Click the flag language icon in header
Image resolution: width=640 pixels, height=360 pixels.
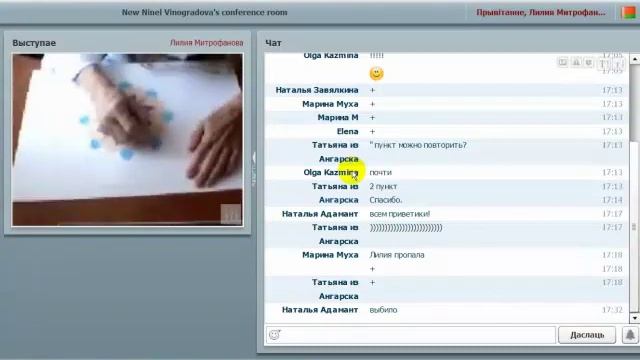point(629,12)
